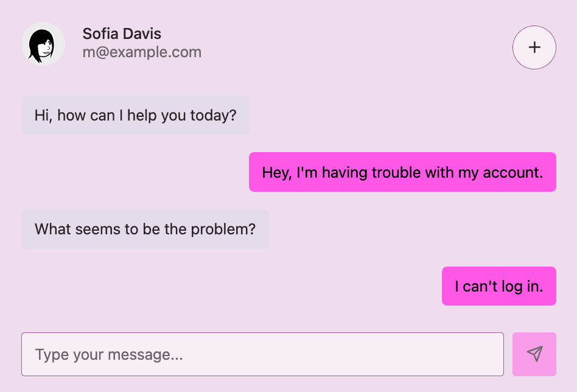This screenshot has width=577, height=392.
Task: Click the grey bubble asking about the problem
Action: tap(145, 229)
